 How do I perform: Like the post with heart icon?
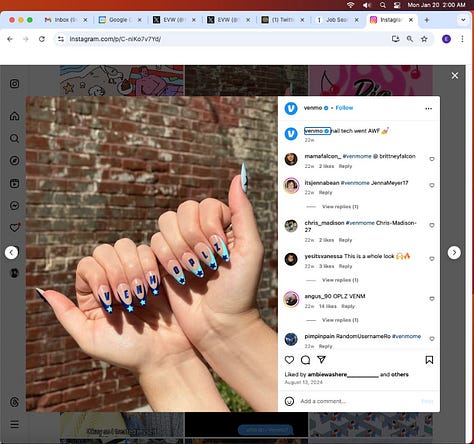point(289,360)
